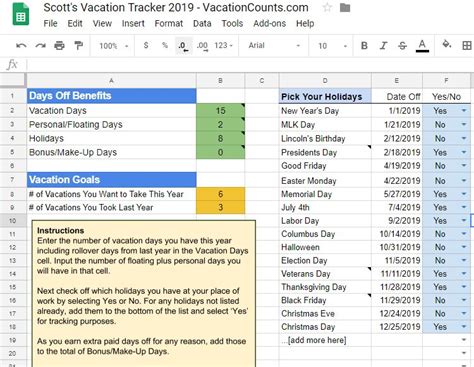Open the File menu
Viewport: 474px width, 367px height.
(x=50, y=24)
